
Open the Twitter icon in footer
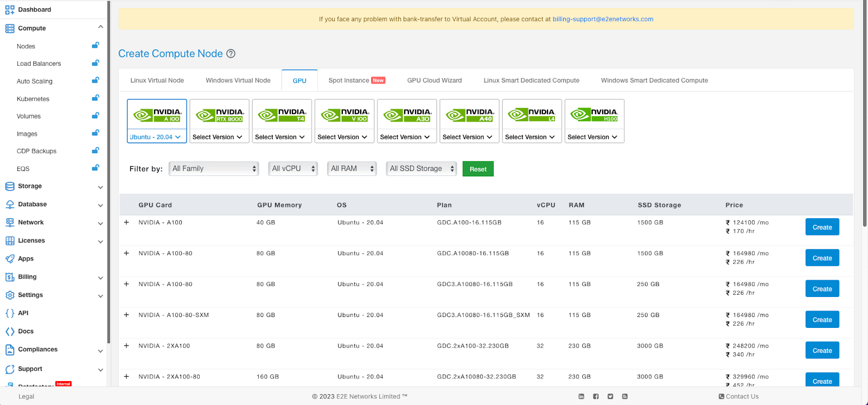(x=610, y=397)
